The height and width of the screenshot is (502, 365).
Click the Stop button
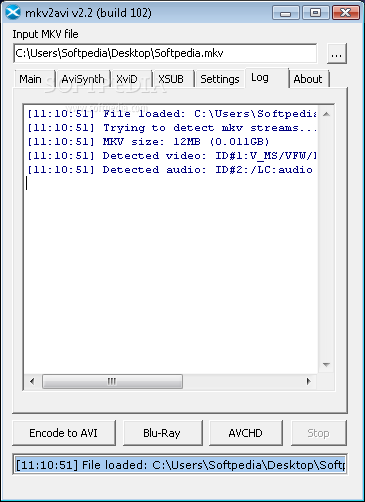(319, 433)
